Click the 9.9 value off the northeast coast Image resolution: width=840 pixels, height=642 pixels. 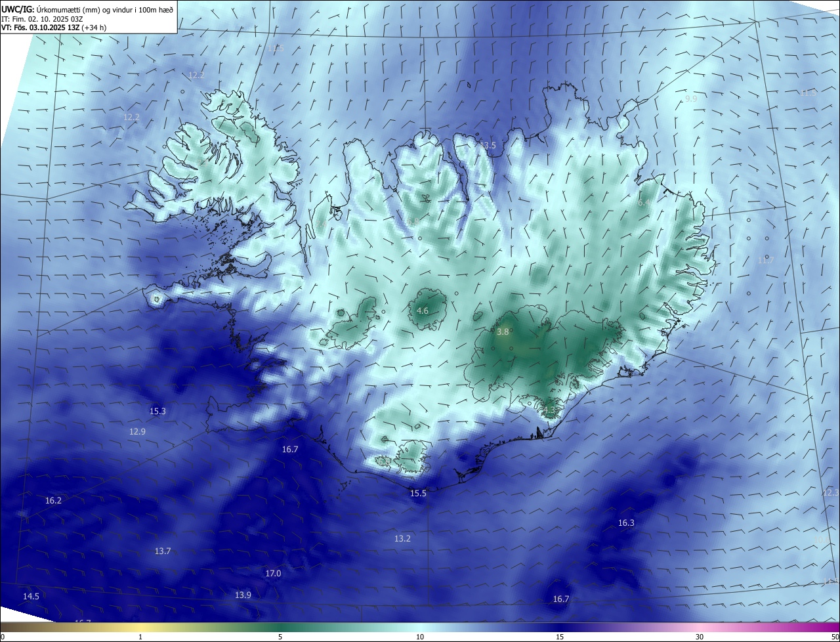[x=691, y=98]
